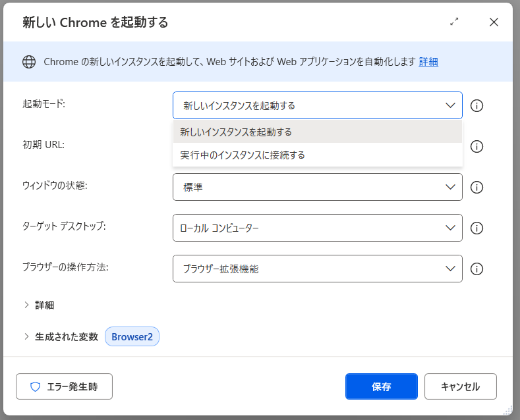Click the globe icon in the banner

pos(29,62)
